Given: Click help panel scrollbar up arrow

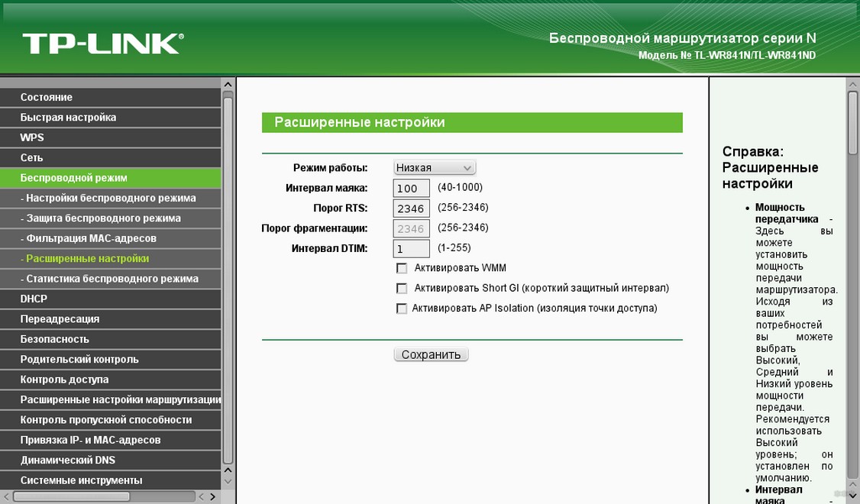Looking at the screenshot, I should click(x=853, y=83).
